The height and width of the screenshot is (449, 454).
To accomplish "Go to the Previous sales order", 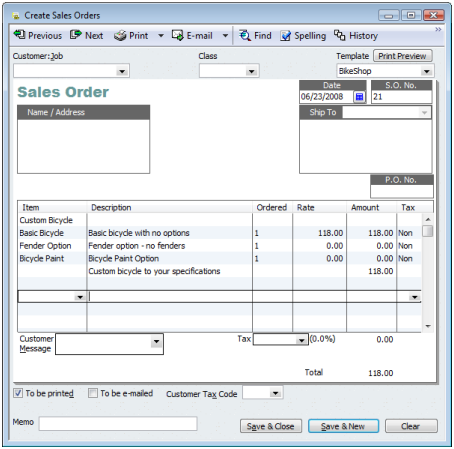I will point(37,35).
